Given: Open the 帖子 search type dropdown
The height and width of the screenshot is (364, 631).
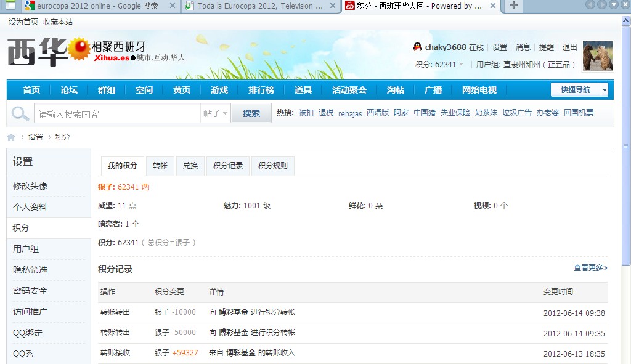Looking at the screenshot, I should pos(216,113).
